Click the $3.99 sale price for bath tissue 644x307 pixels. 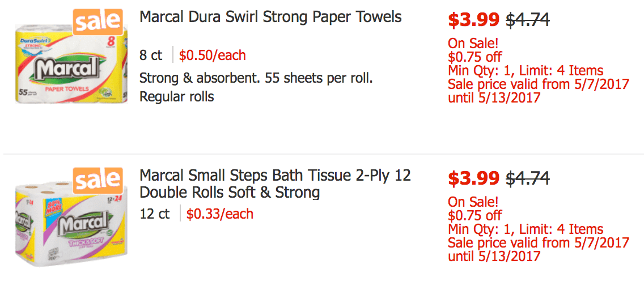(x=473, y=178)
